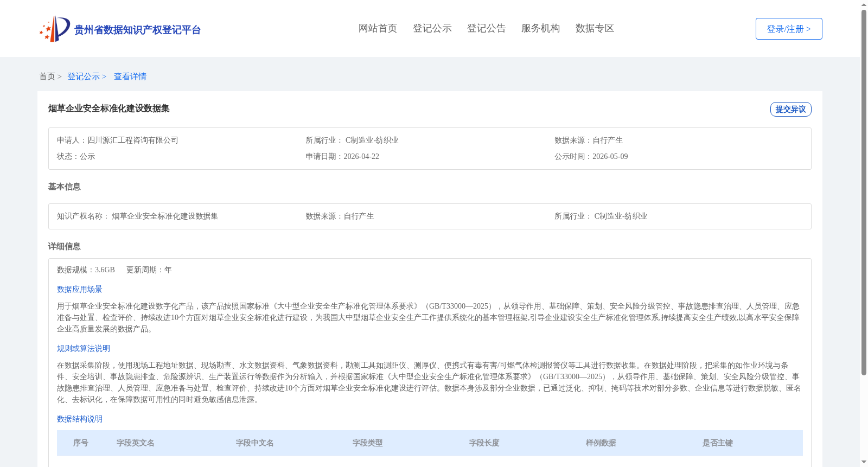Go to 登记公示 in top navigation
The height and width of the screenshot is (467, 868).
[432, 28]
